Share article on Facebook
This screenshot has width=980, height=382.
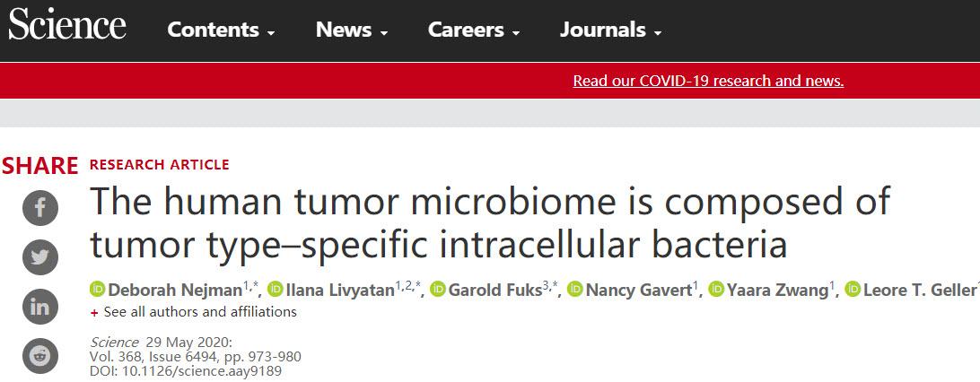pyautogui.click(x=40, y=208)
